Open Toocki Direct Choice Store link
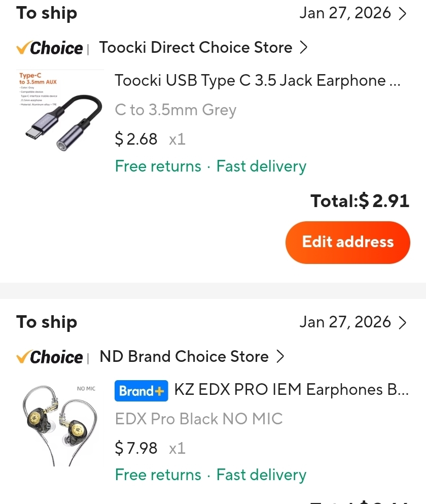This screenshot has height=504, width=426. [x=195, y=48]
